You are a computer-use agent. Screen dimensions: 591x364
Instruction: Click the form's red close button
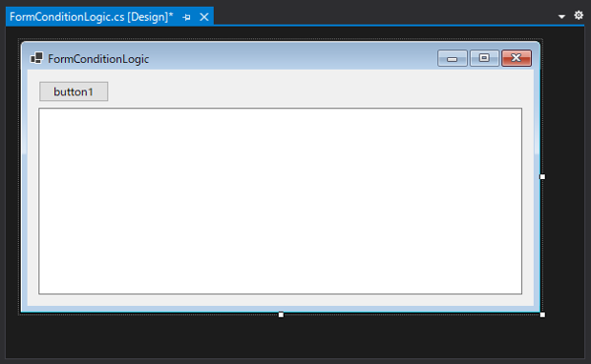click(x=516, y=58)
